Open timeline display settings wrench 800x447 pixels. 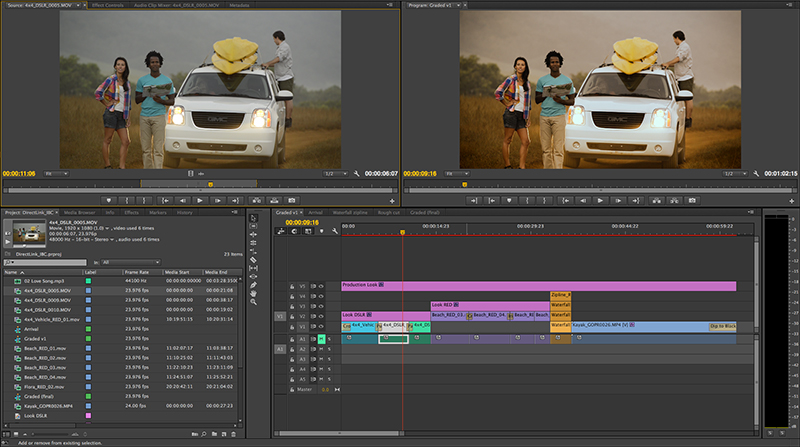click(x=335, y=232)
